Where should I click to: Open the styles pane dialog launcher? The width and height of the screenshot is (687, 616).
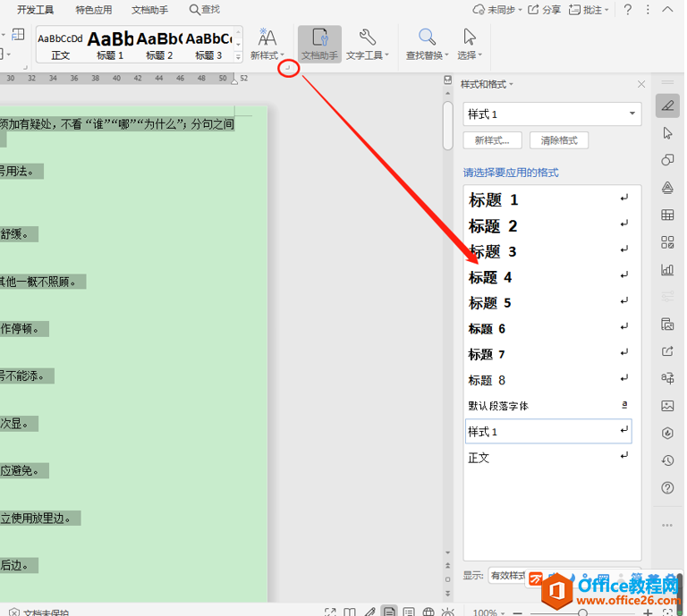coord(288,68)
